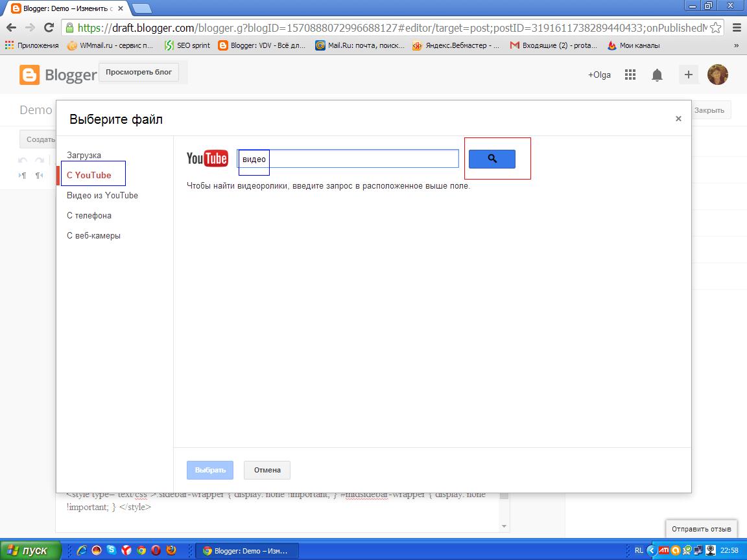Close the file chooser dialog with X
The width and height of the screenshot is (747, 560).
[678, 119]
